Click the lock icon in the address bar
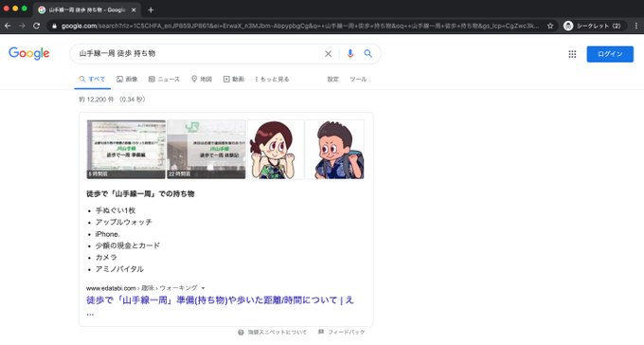The height and width of the screenshot is (345, 644). click(54, 26)
